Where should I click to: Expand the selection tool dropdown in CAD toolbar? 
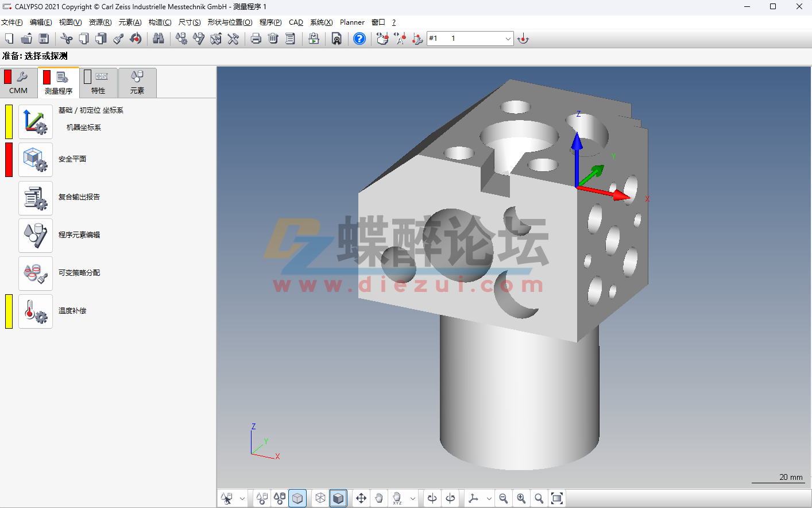point(241,498)
